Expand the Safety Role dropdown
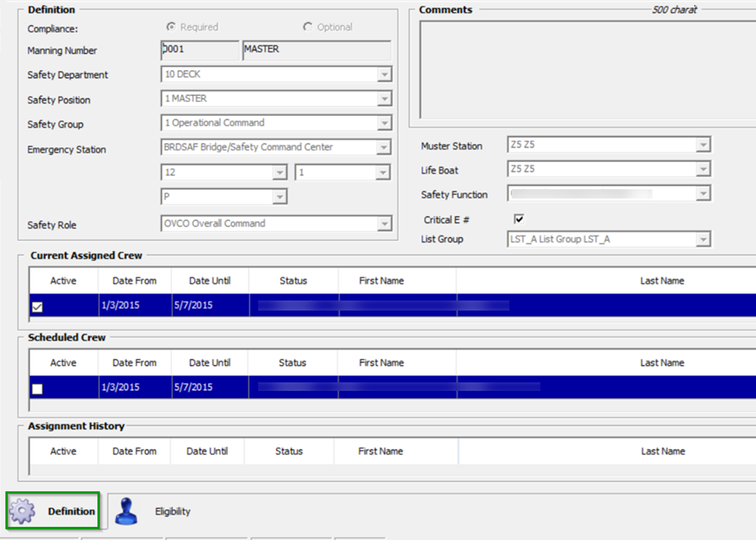 tap(383, 224)
